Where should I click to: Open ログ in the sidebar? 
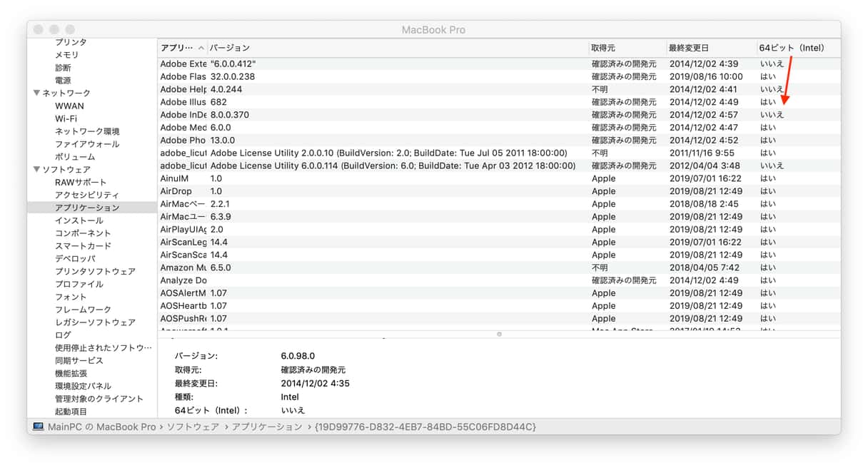[63, 335]
